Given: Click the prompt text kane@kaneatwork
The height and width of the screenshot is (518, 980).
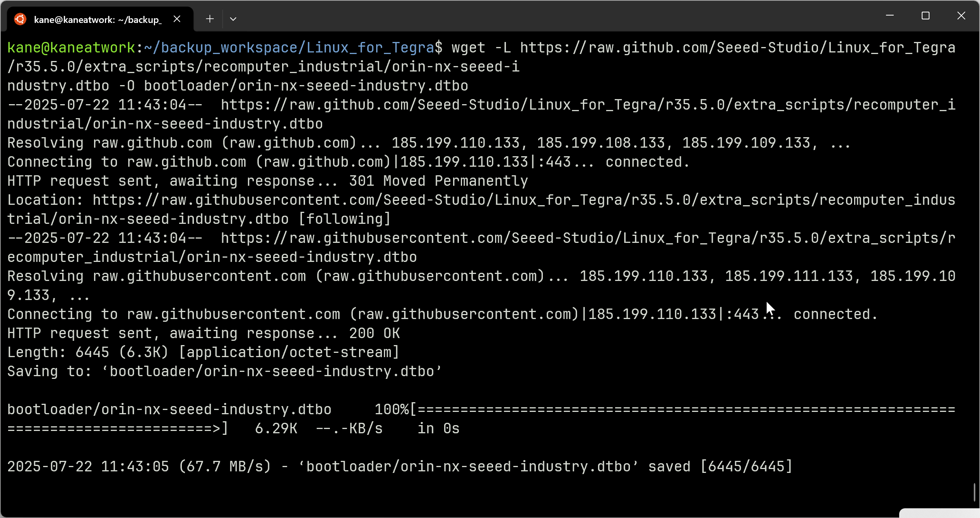Looking at the screenshot, I should (x=71, y=47).
